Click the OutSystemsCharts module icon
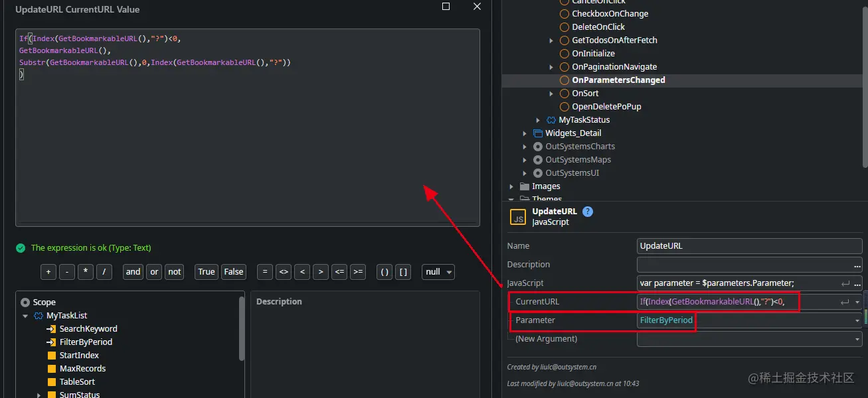The height and width of the screenshot is (398, 868). pyautogui.click(x=538, y=147)
